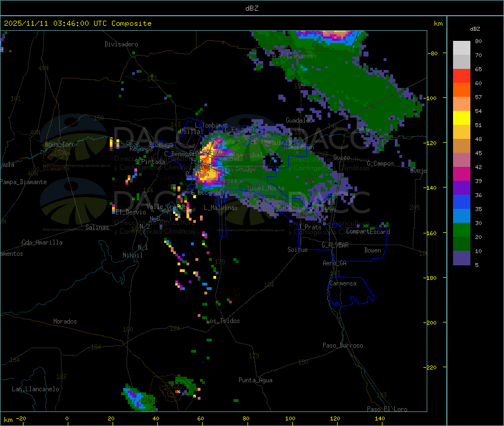Image resolution: width=504 pixels, height=426 pixels.
Task: Click the Nihuil map label
Action: click(132, 255)
